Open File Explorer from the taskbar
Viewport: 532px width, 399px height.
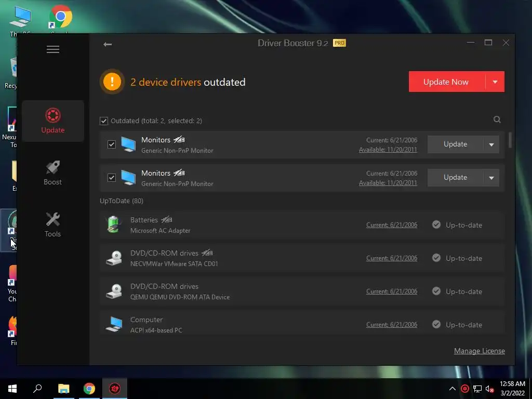click(64, 389)
